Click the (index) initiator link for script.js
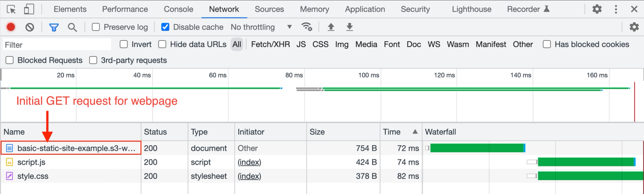The width and height of the screenshot is (644, 194). pyautogui.click(x=249, y=162)
